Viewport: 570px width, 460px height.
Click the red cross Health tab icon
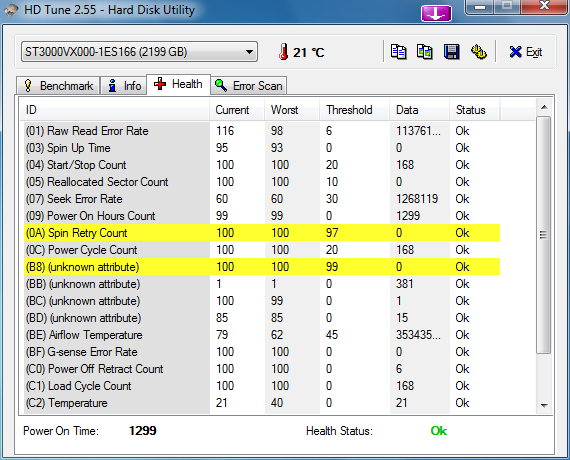[160, 84]
